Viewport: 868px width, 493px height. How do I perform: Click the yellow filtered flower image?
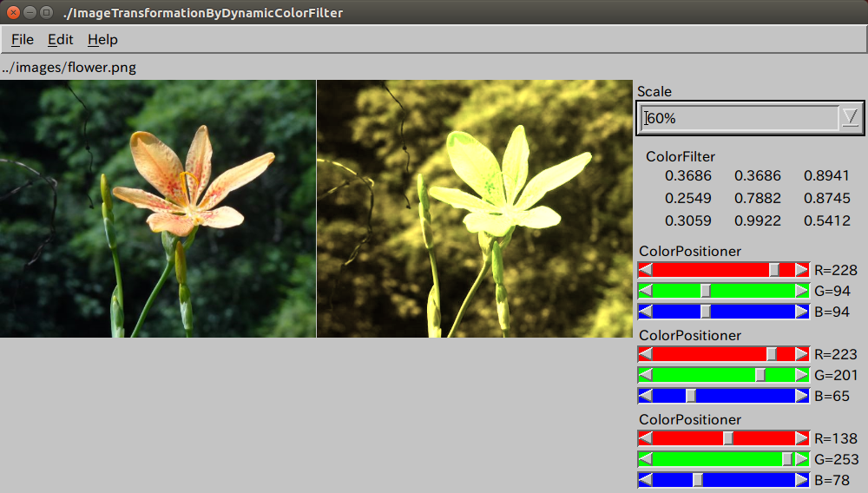pos(475,208)
